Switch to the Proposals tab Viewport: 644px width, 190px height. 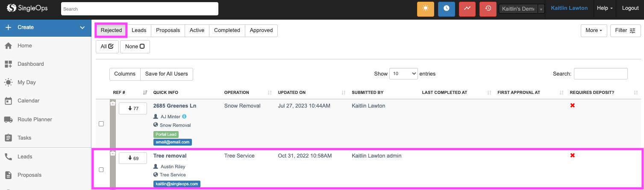click(x=168, y=31)
